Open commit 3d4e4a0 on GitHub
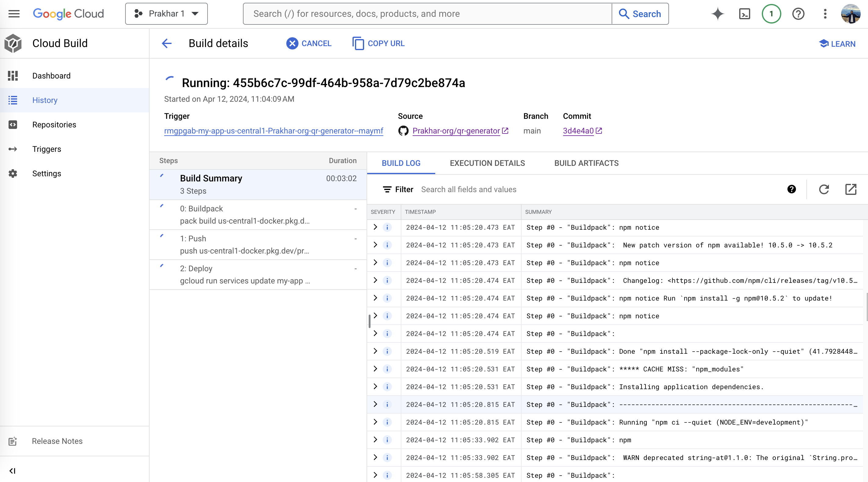Image resolution: width=868 pixels, height=482 pixels. click(x=578, y=131)
